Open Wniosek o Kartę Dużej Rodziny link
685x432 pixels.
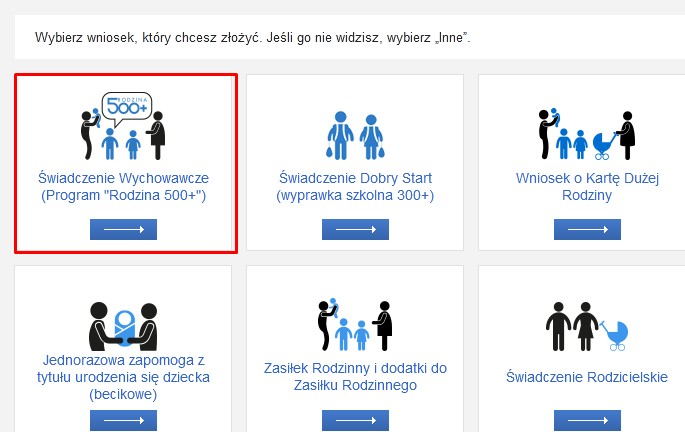(587, 187)
